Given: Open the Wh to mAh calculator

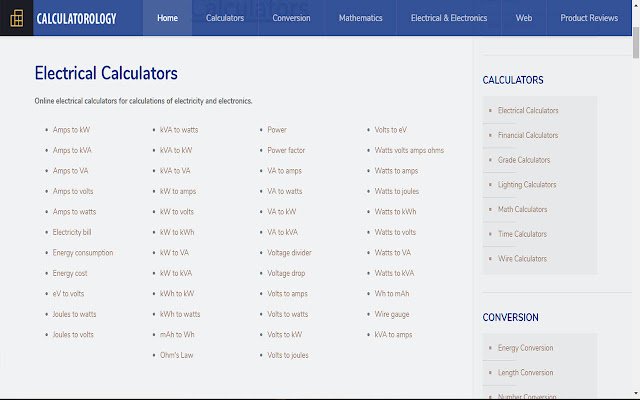Looking at the screenshot, I should click(392, 293).
